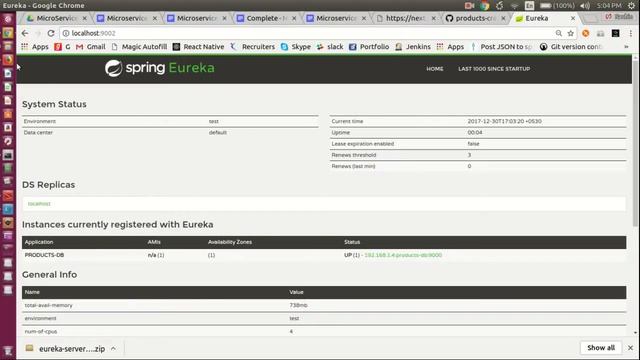Expand the bookmarks overflow chevron
640x360 pixels.
(x=626, y=47)
